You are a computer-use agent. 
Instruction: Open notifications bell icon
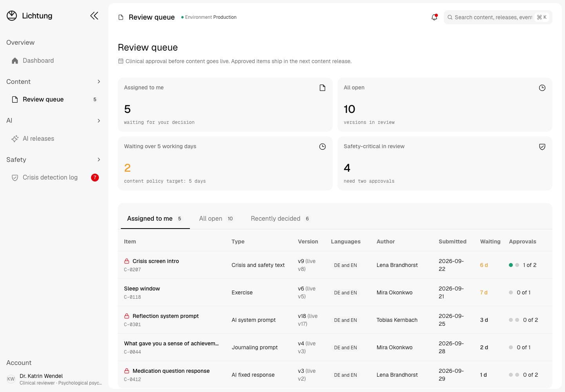[434, 17]
